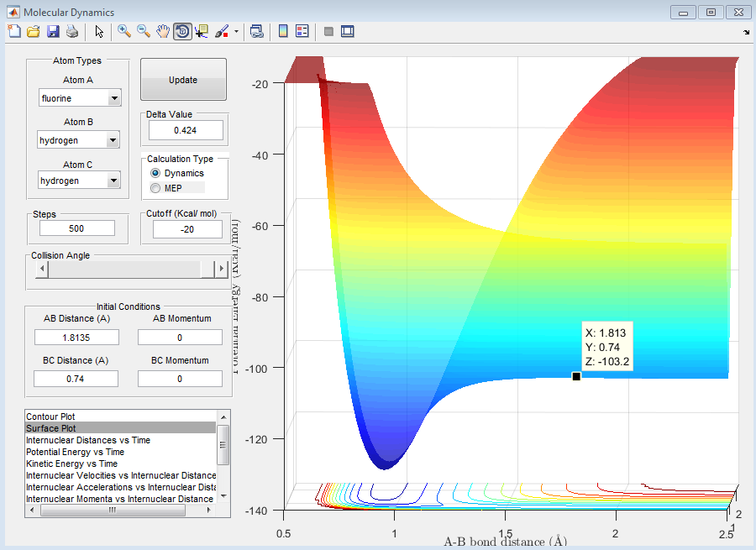Select the Zoom In tool

pos(123,31)
